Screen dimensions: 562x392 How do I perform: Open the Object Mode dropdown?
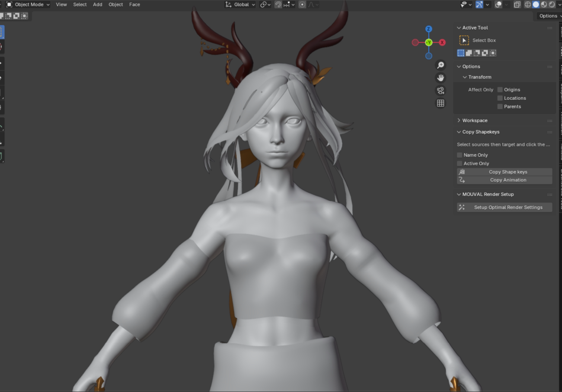[28, 5]
